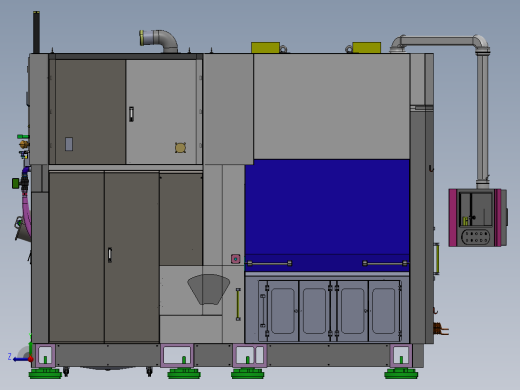Screen dimensions: 520x390
Task: Click the control box with magenta side frames
Action: click(478, 218)
